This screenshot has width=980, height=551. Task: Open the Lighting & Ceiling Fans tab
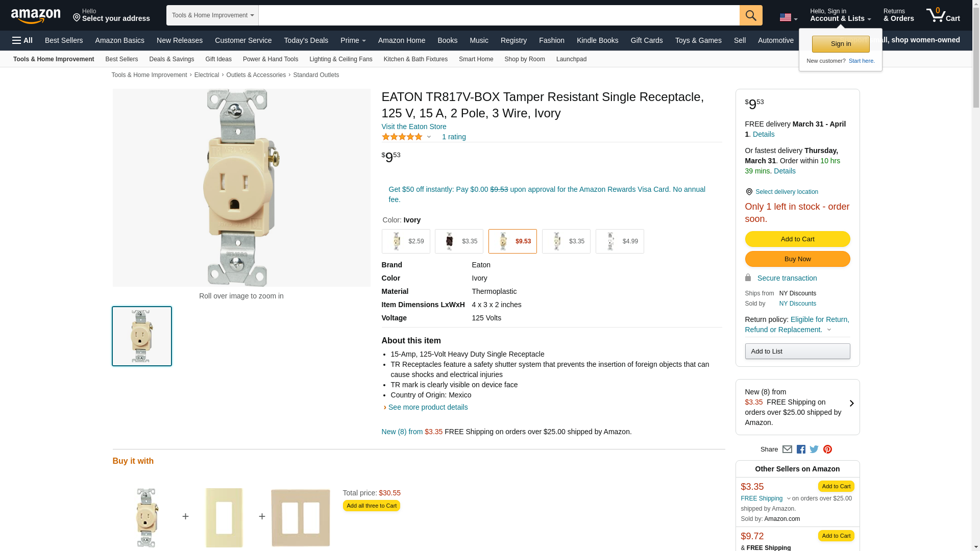(x=340, y=59)
